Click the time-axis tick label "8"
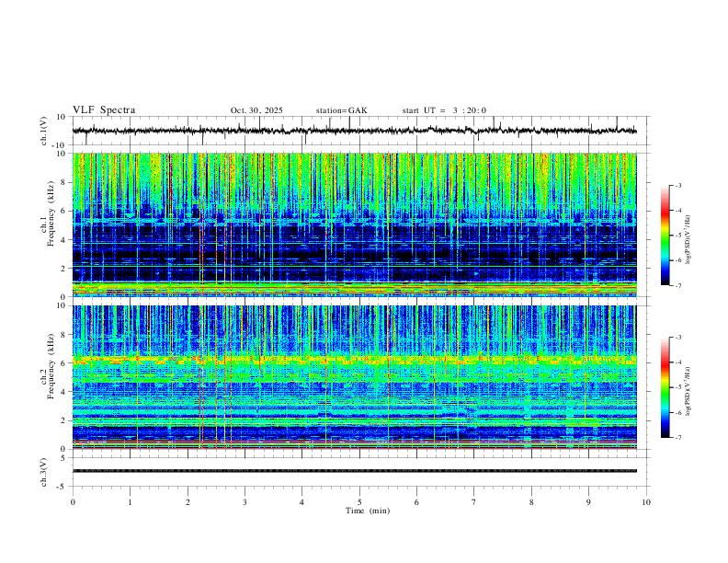728x563 pixels. tap(531, 502)
